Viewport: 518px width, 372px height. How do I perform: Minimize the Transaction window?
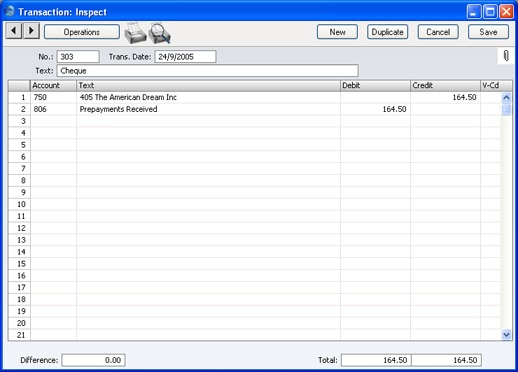click(474, 12)
